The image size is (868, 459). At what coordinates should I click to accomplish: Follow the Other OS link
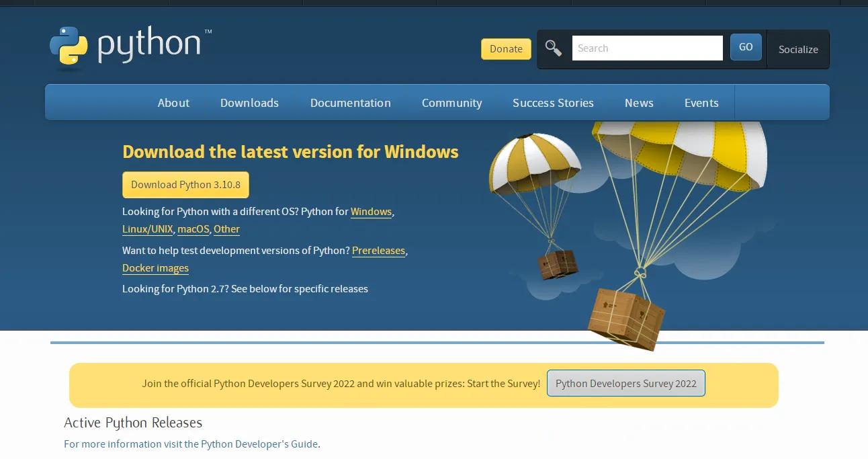pyautogui.click(x=226, y=229)
